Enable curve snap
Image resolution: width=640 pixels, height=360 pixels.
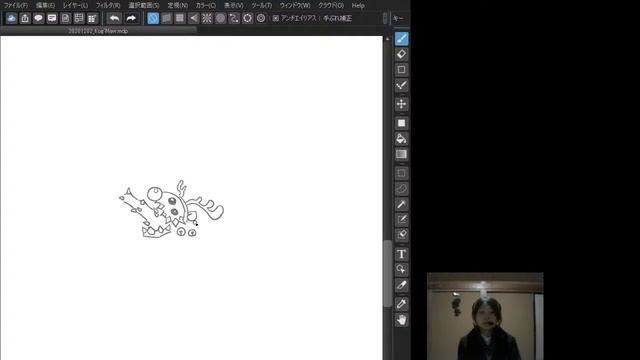point(234,18)
